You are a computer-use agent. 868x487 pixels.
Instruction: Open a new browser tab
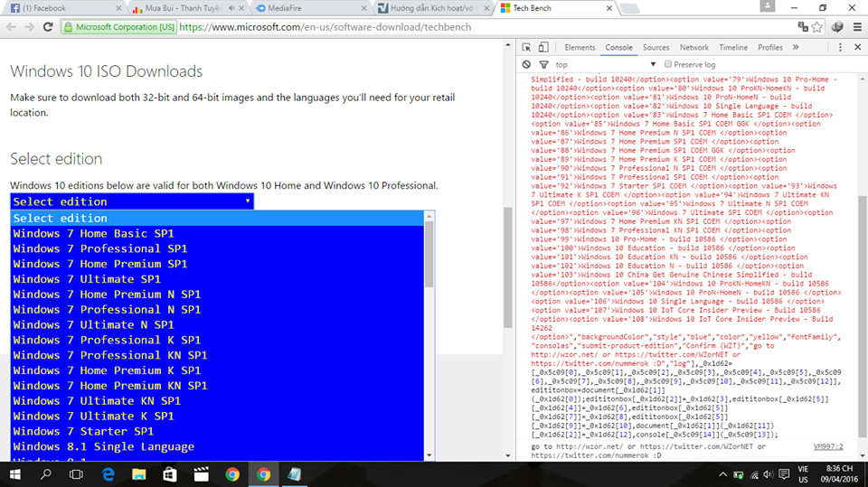point(629,8)
